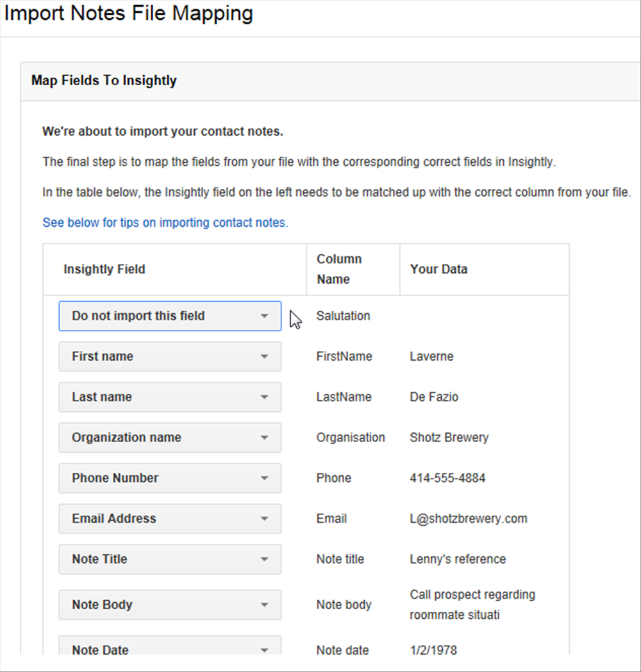Open the Note Title dropdown
This screenshot has width=641, height=672.
point(170,559)
